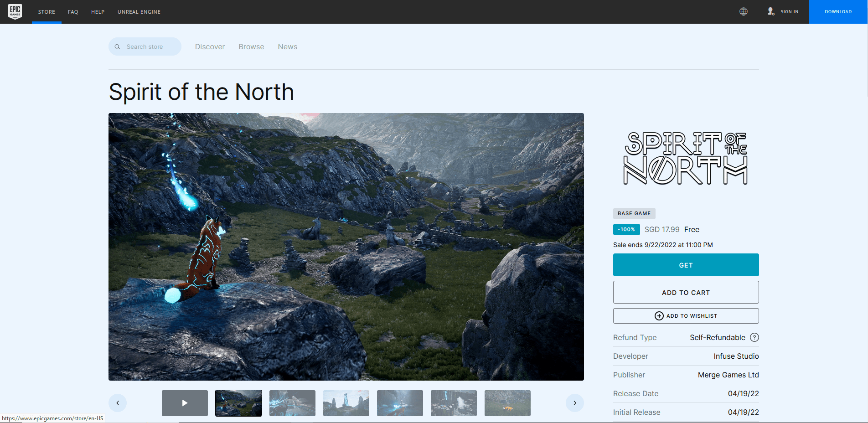The width and height of the screenshot is (868, 423).
Task: Click the struck-through SGD 17.99 price
Action: click(x=662, y=229)
